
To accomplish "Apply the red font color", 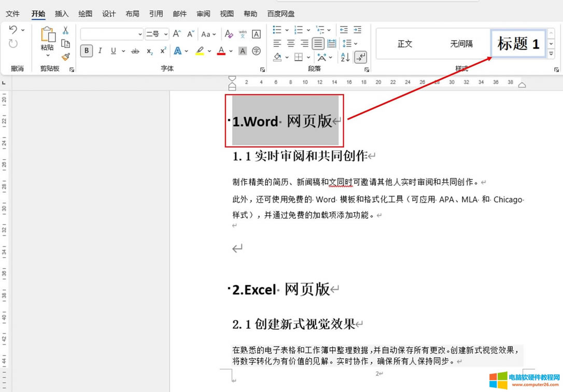I will tap(221, 51).
